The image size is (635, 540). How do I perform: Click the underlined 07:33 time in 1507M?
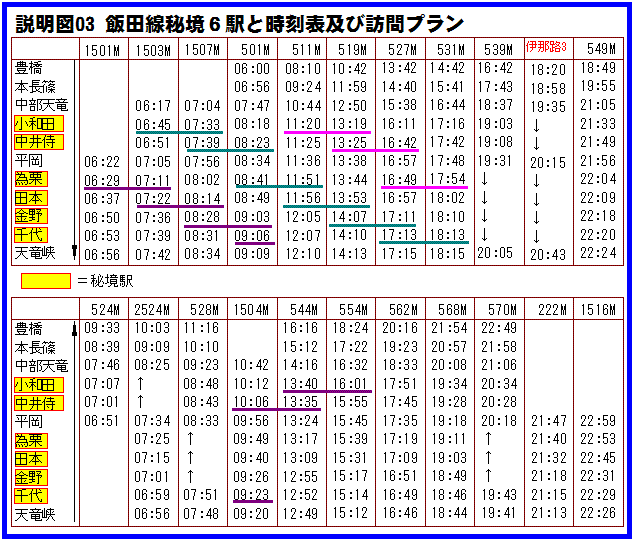click(x=202, y=124)
